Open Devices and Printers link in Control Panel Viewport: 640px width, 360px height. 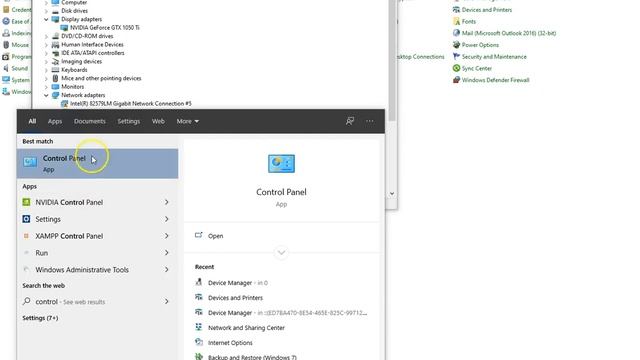coord(487,10)
